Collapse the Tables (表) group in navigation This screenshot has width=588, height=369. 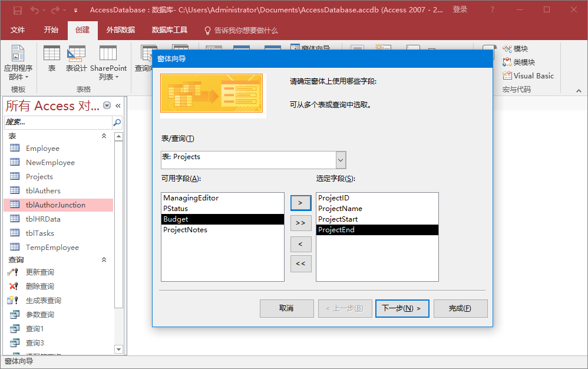pos(104,136)
